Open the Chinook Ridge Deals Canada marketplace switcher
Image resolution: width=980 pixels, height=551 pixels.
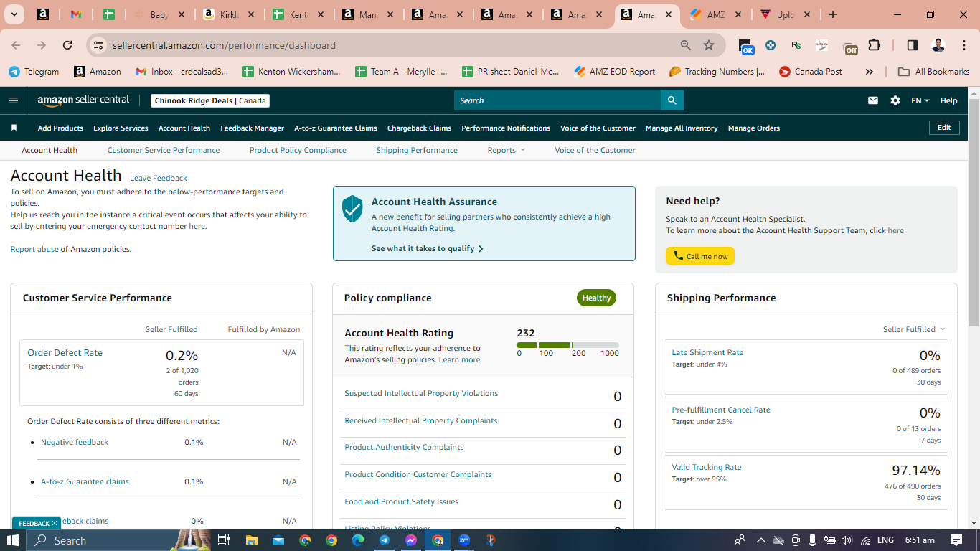point(211,100)
